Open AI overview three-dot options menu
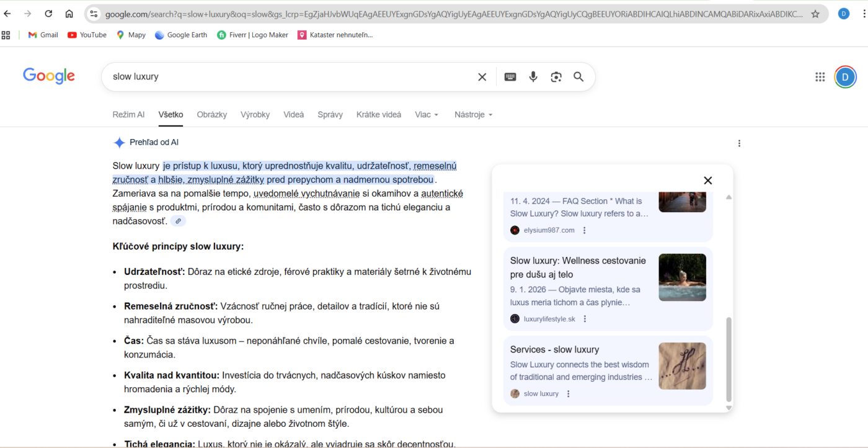The image size is (868, 448). [738, 143]
